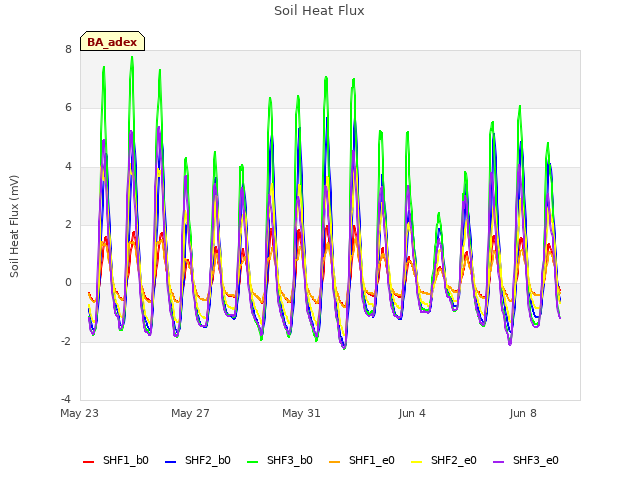Click the Soil Heat Flux (mV) axis title
This screenshot has height=480, width=640.
click(14, 227)
